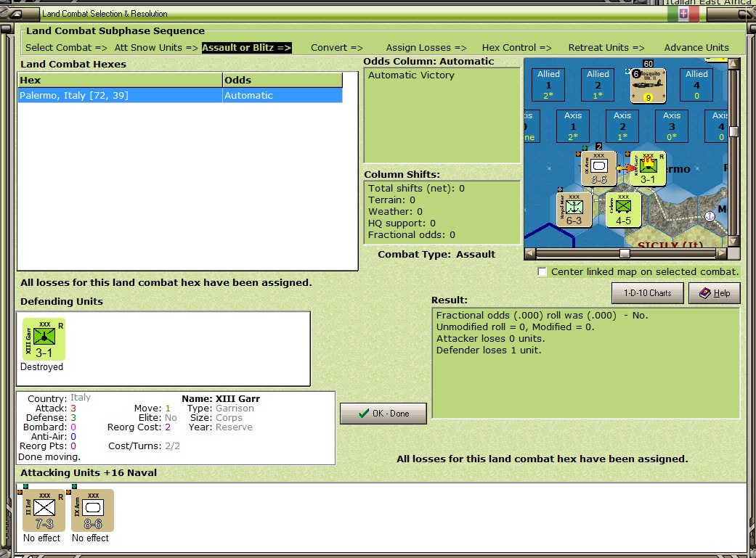The height and width of the screenshot is (558, 756).
Task: Click the XIII Garr 3-1 defending unit counter
Action: (44, 340)
